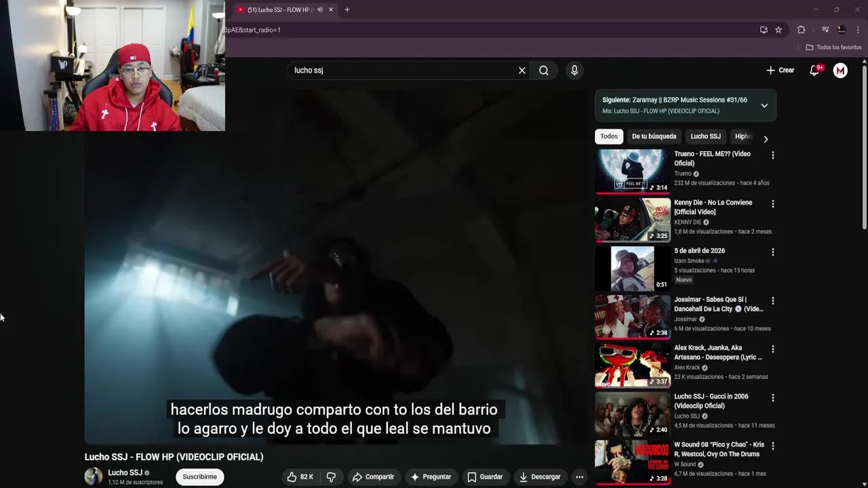Like the video with 82 K thumbs up
868x488 pixels.
click(300, 477)
